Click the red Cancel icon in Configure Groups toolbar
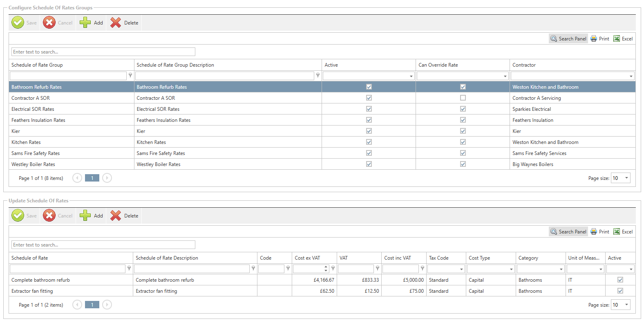644x323 pixels. point(49,22)
